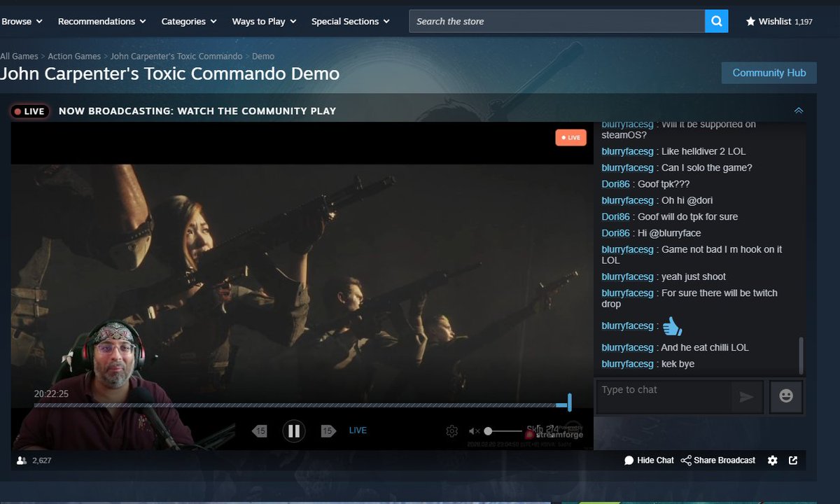Click the viewer count icon showing 2,627

pos(22,461)
